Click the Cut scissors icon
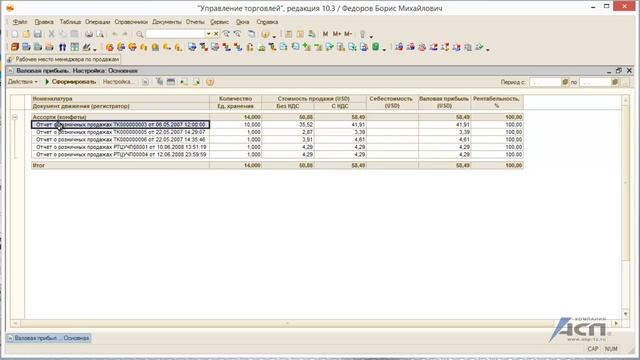The width and height of the screenshot is (640, 360). (x=51, y=34)
